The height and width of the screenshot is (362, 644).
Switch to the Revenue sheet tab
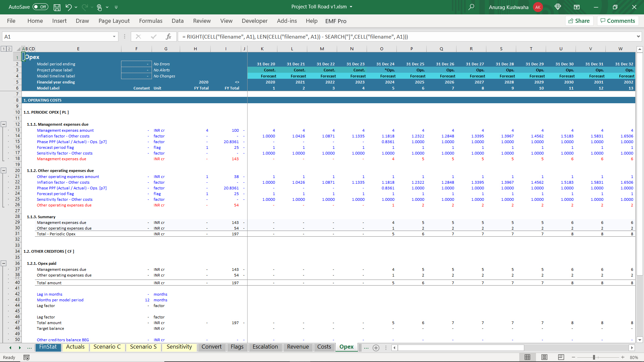(x=298, y=347)
